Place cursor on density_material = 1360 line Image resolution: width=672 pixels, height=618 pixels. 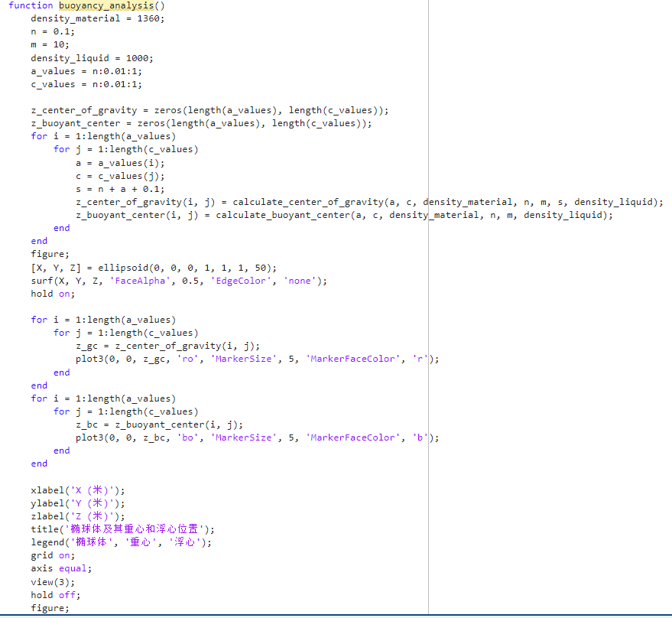click(97, 18)
